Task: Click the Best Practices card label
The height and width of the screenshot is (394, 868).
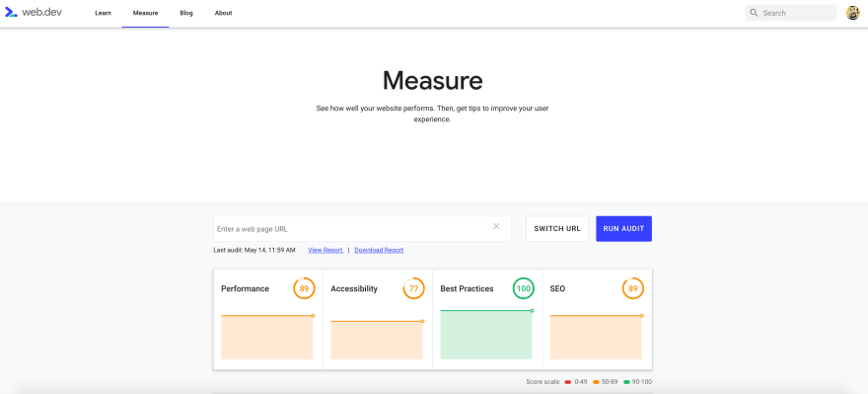Action: click(467, 288)
